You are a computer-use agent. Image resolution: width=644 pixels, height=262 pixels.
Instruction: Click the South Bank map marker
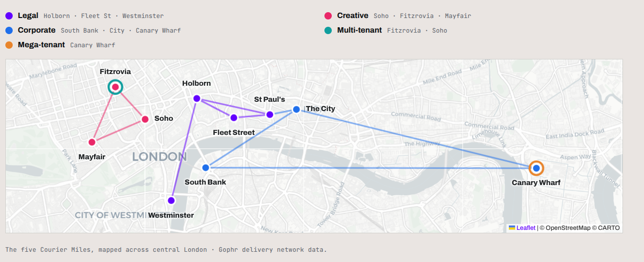[x=205, y=168]
